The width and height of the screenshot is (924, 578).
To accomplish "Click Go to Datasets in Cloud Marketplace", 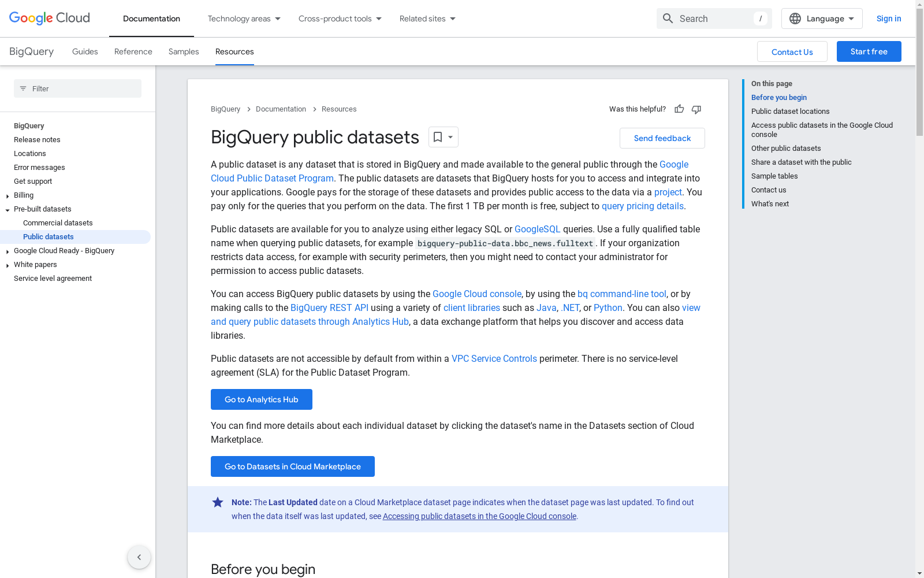I will [293, 466].
